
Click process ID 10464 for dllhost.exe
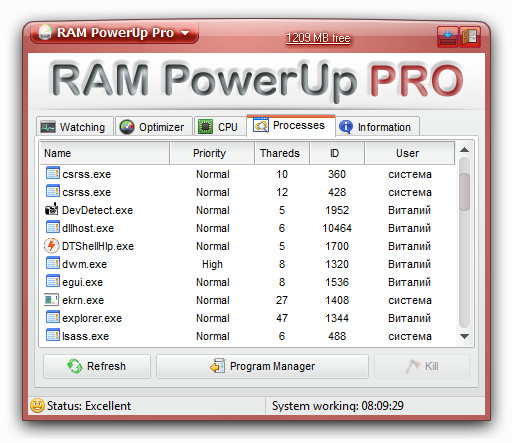click(337, 228)
